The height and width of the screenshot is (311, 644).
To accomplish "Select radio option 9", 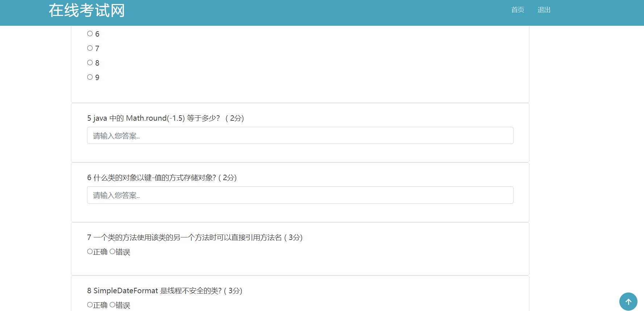I will pos(90,77).
